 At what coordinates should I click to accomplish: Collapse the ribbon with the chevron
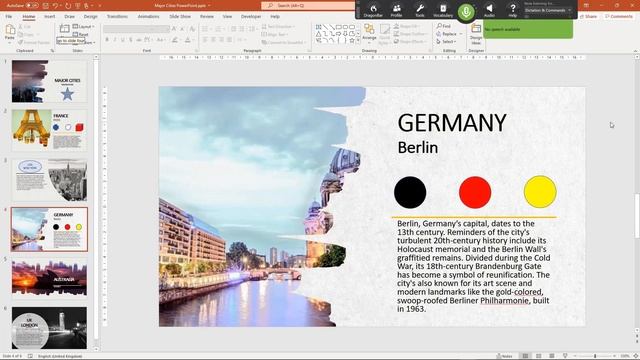click(x=635, y=51)
